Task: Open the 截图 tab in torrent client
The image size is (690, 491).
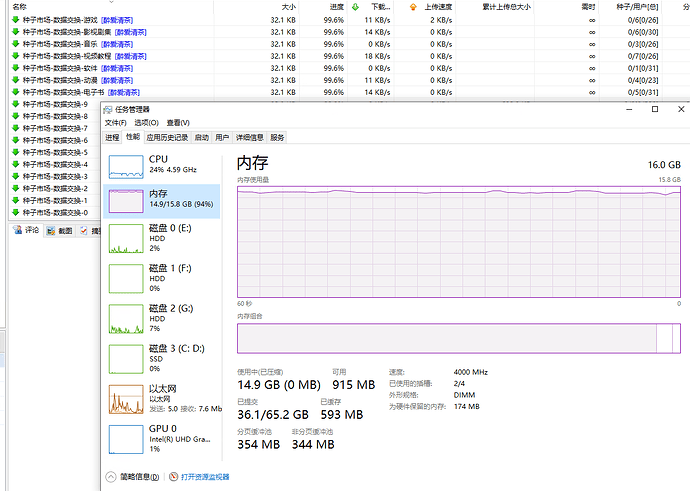Action: pyautogui.click(x=59, y=231)
